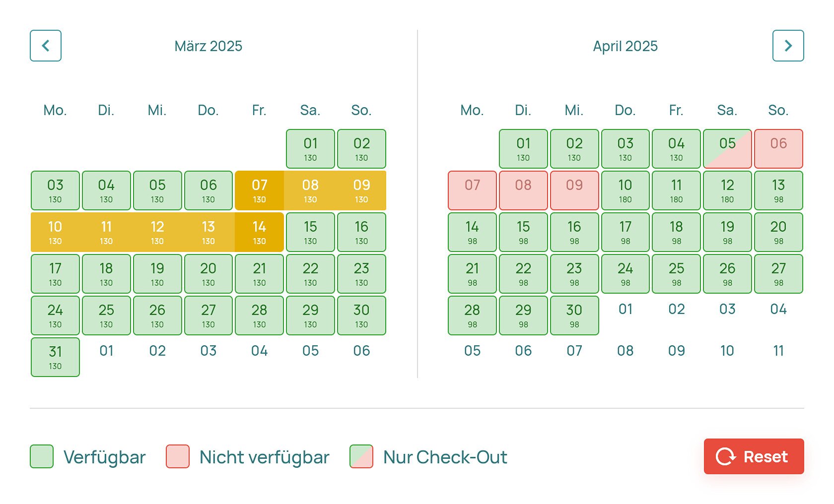Viewport: 834px width, 504px height.
Task: Click the März 2025 month title
Action: [x=209, y=46]
